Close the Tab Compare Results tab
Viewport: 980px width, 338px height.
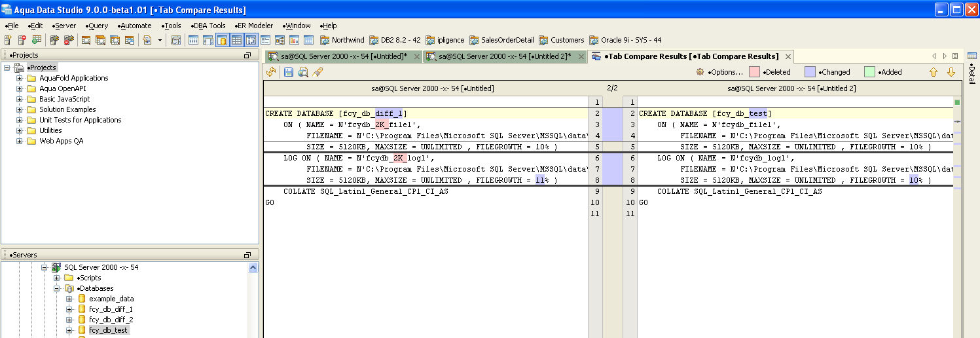(789, 57)
